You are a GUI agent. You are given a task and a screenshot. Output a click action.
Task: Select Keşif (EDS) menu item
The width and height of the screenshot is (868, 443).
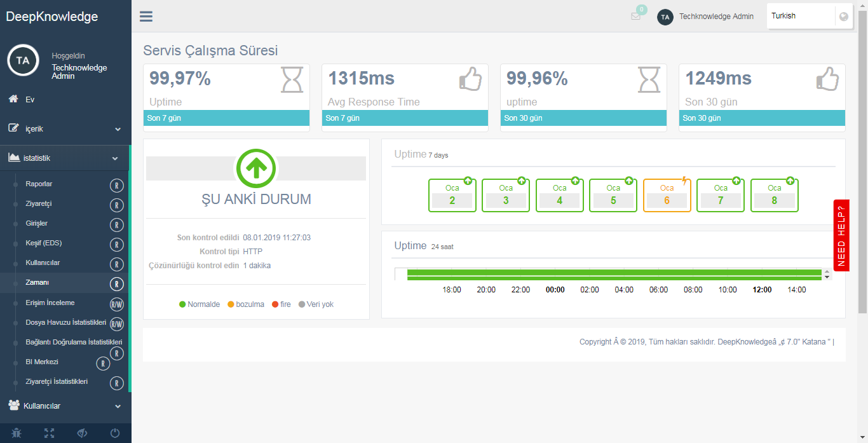point(43,243)
